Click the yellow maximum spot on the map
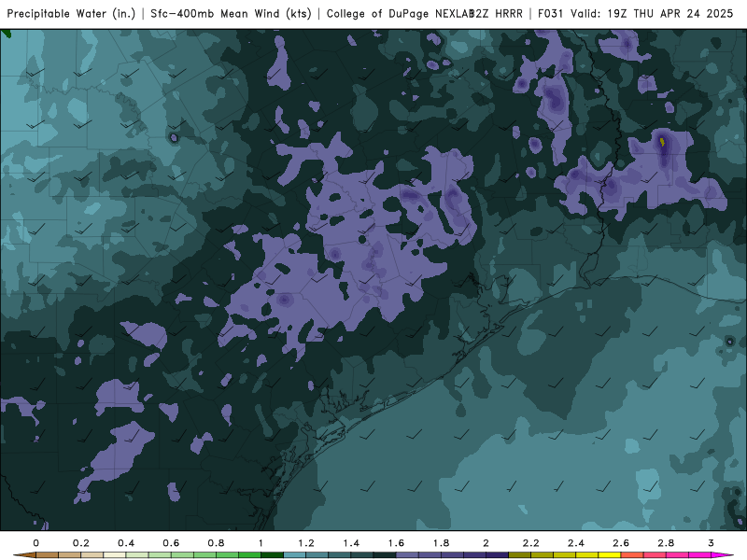Image resolution: width=747 pixels, height=560 pixels. pos(662,142)
